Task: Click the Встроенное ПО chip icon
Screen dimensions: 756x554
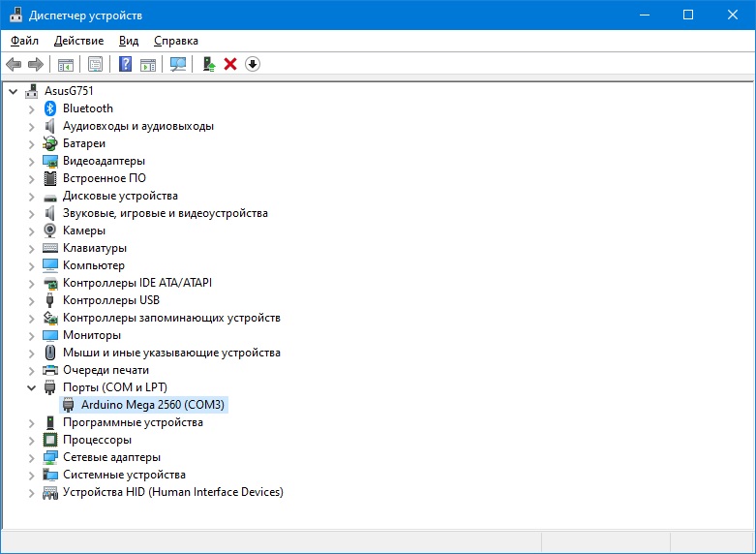Action: [50, 178]
